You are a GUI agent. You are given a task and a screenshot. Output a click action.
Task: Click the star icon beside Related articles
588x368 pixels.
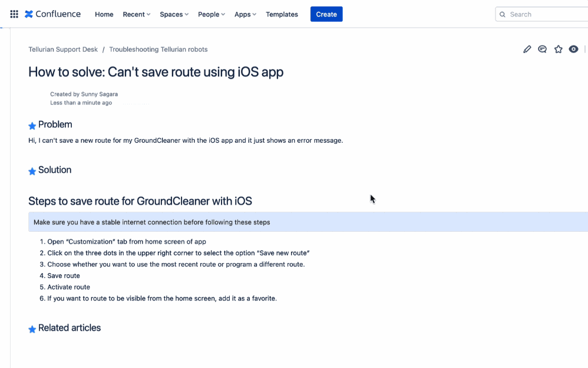32,329
